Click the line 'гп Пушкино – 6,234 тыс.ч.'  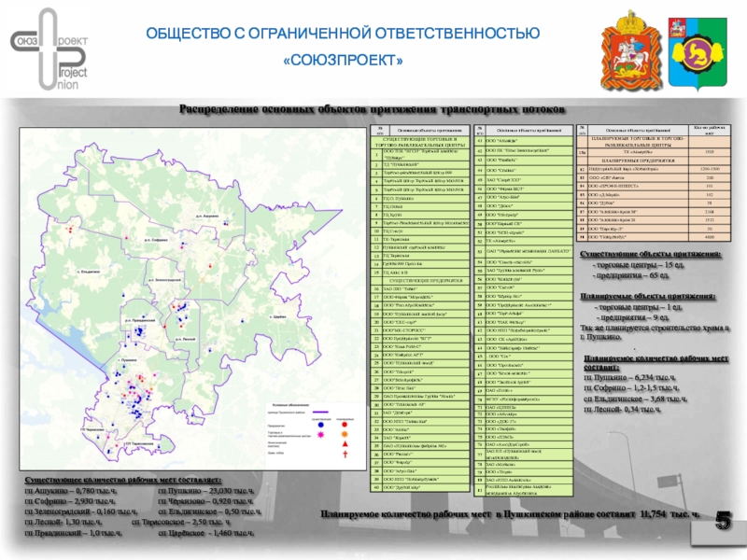tap(629, 378)
